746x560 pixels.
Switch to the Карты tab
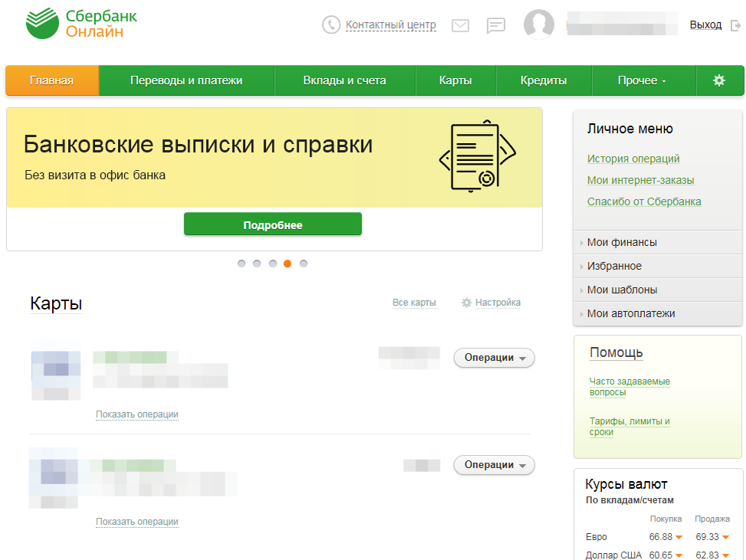click(x=456, y=80)
